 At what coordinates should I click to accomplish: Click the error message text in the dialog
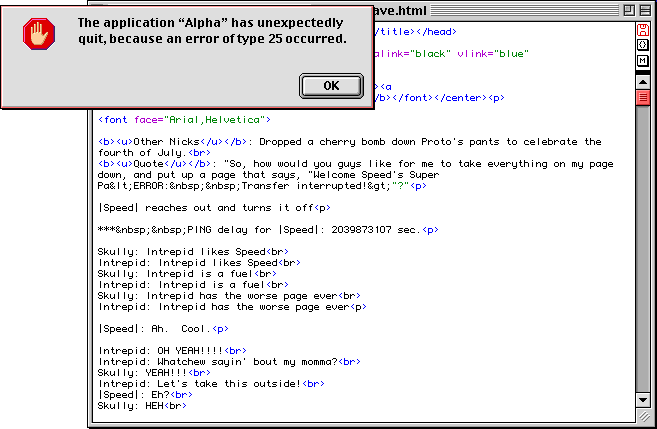[212, 31]
